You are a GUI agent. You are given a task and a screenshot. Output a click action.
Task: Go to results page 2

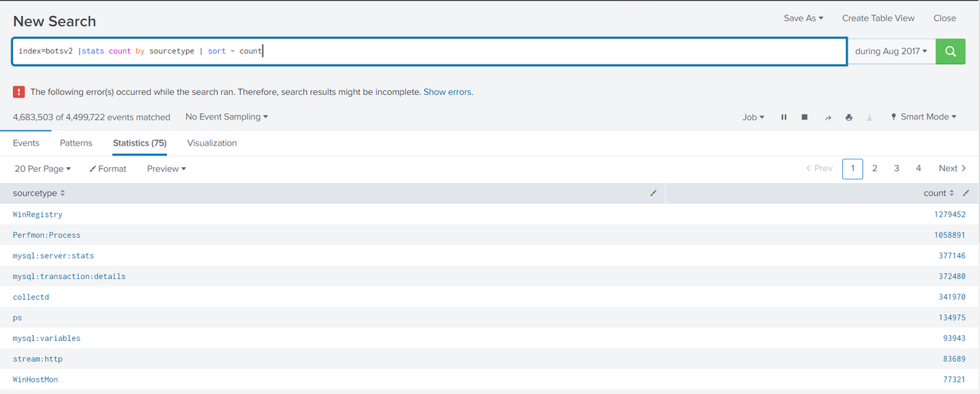click(874, 169)
